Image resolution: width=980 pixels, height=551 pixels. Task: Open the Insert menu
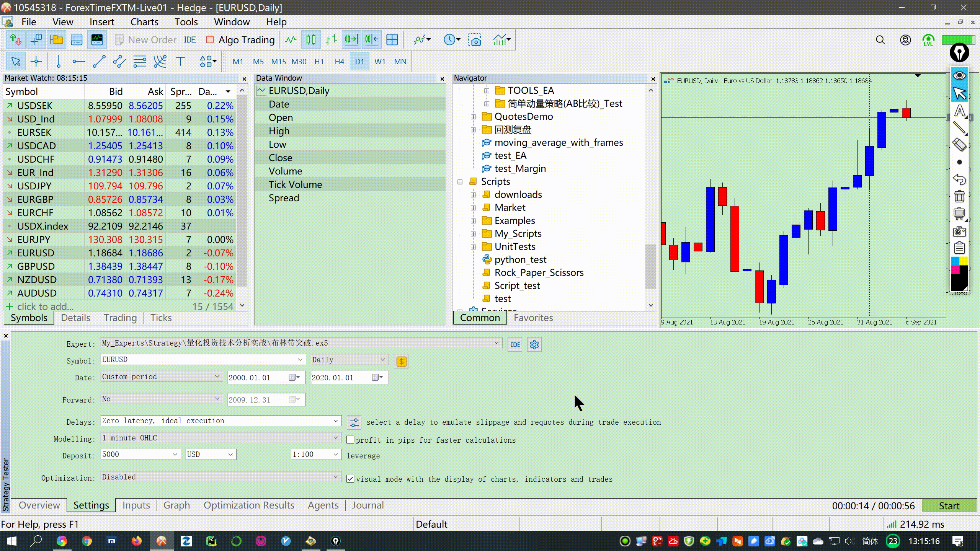point(102,22)
